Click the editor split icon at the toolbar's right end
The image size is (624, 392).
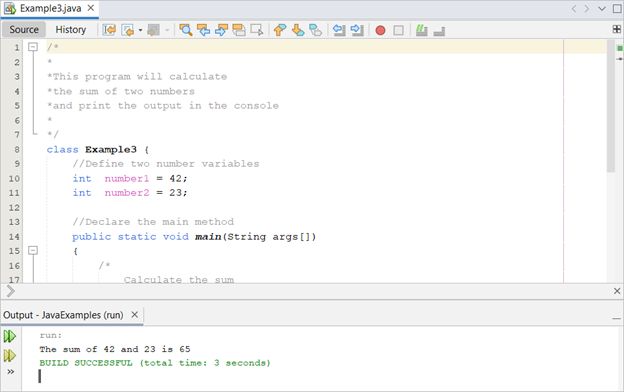pyautogui.click(x=616, y=29)
